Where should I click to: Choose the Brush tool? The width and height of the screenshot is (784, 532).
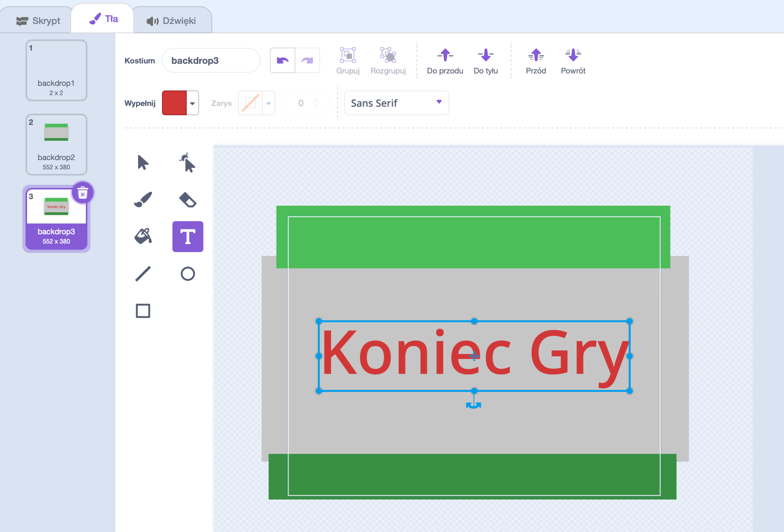point(143,199)
